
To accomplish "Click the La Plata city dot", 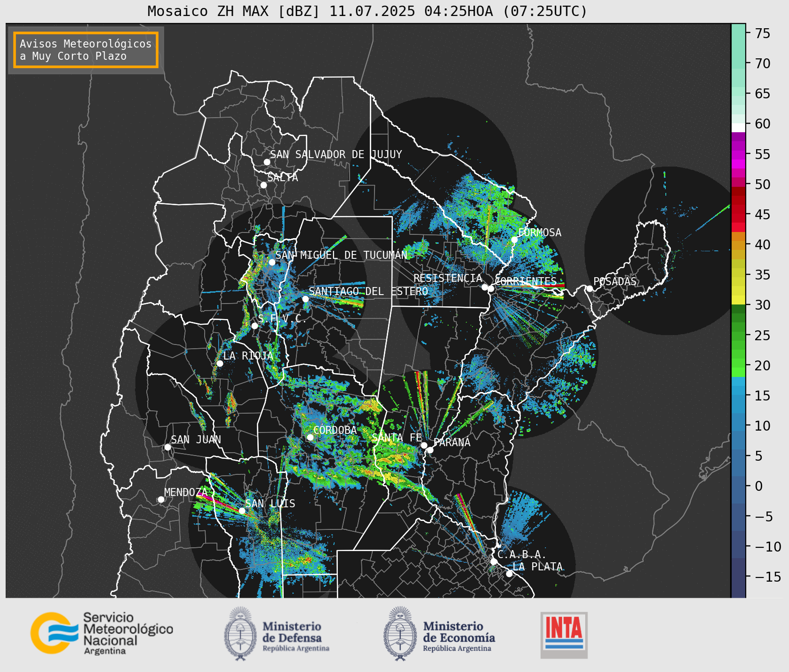I will pyautogui.click(x=509, y=573).
